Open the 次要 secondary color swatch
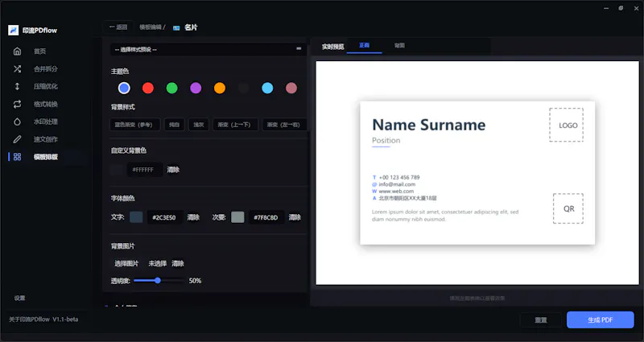The height and width of the screenshot is (342, 644). click(x=237, y=217)
